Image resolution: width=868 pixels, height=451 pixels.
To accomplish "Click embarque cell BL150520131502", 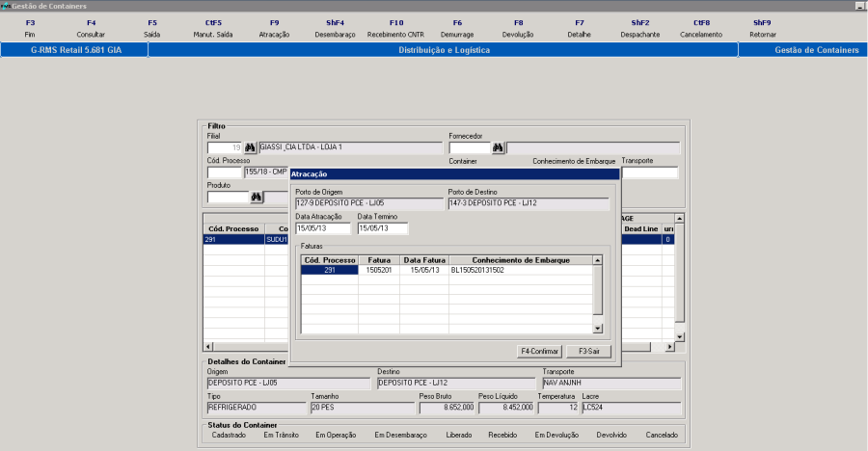I will (x=521, y=270).
